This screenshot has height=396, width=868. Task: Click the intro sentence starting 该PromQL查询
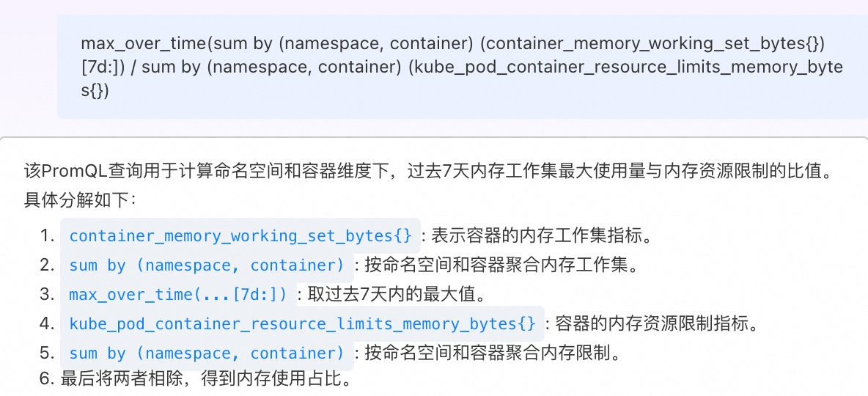[x=428, y=171]
